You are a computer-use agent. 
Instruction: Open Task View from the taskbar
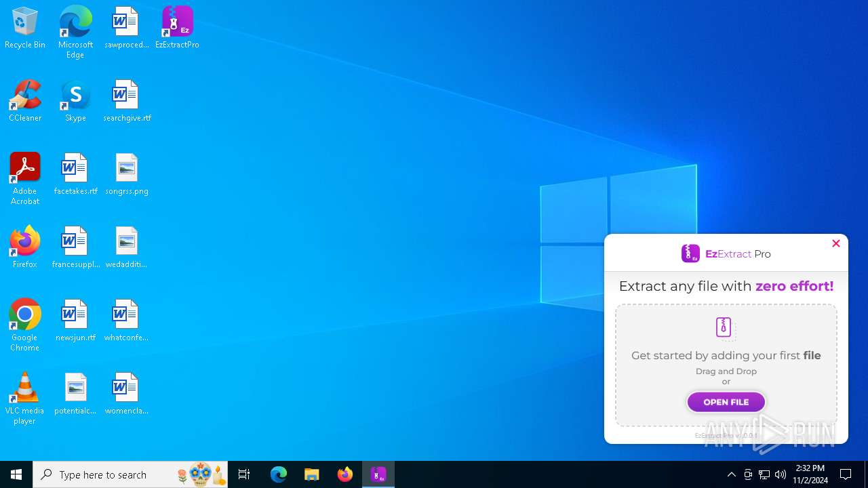[x=244, y=474]
